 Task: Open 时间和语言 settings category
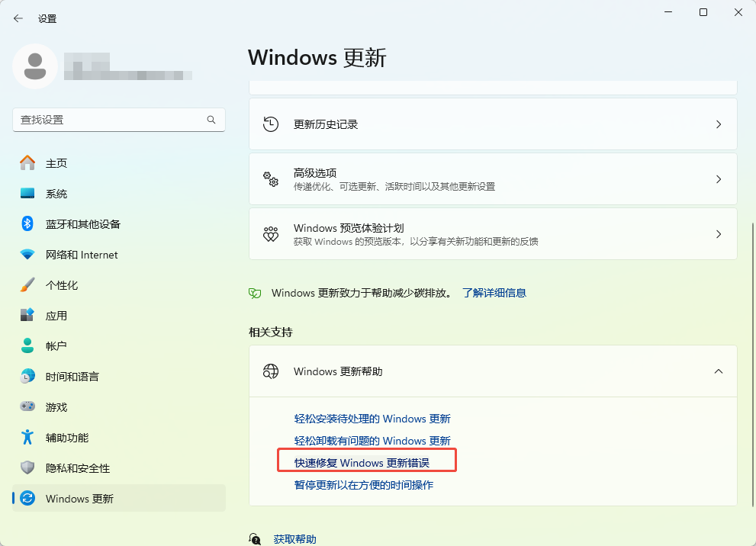click(x=118, y=377)
